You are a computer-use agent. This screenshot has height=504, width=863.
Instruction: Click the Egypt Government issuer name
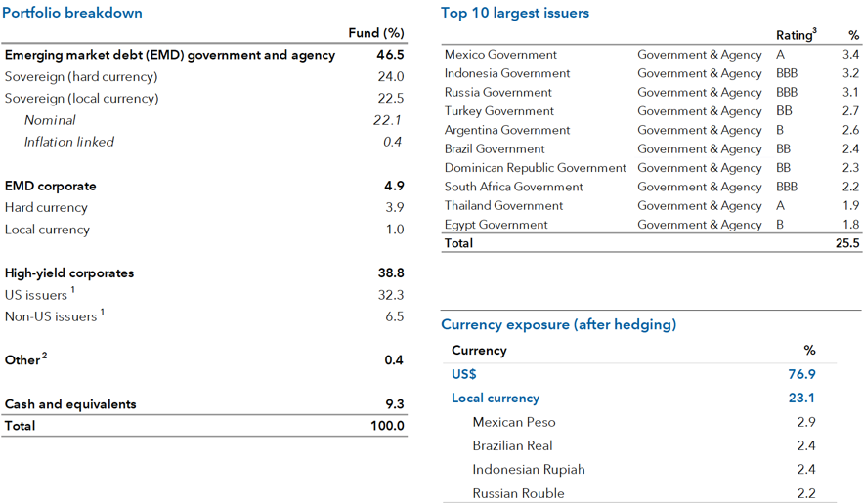coord(496,225)
